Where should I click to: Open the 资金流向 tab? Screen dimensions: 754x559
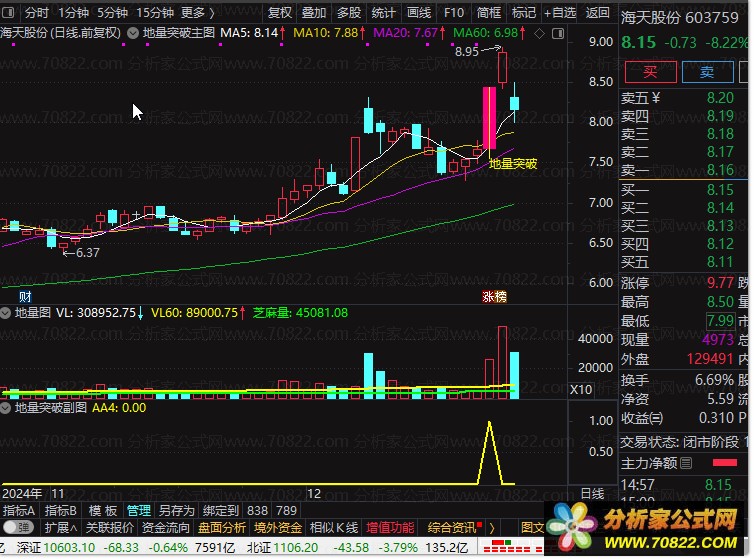tap(166, 528)
